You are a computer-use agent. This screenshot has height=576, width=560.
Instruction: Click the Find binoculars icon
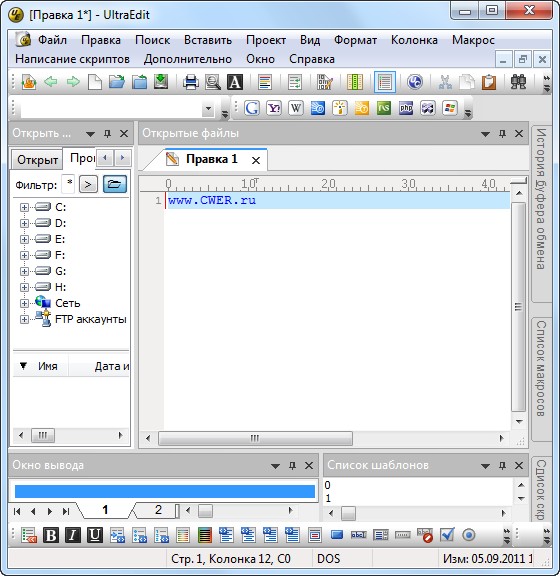518,82
